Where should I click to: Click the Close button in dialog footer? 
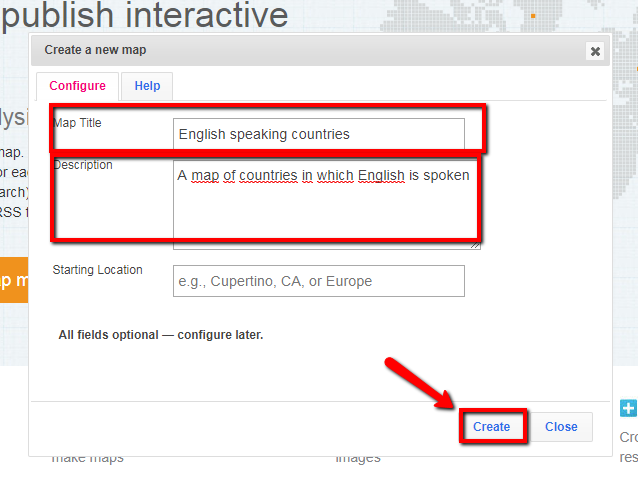pos(560,427)
